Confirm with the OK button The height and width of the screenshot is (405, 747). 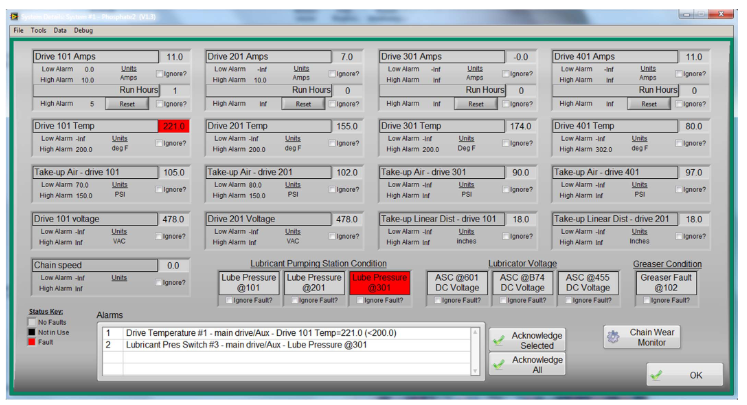[x=685, y=375]
